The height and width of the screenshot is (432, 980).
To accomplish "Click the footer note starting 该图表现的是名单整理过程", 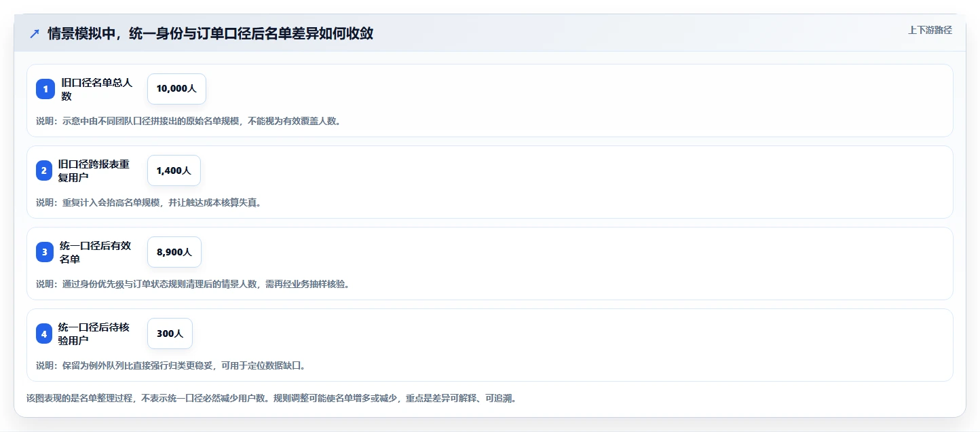I will (x=271, y=398).
